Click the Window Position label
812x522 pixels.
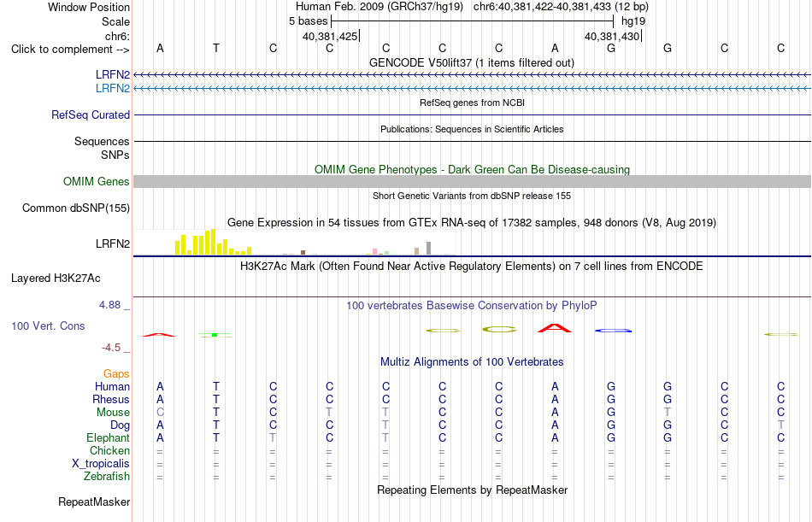point(89,7)
